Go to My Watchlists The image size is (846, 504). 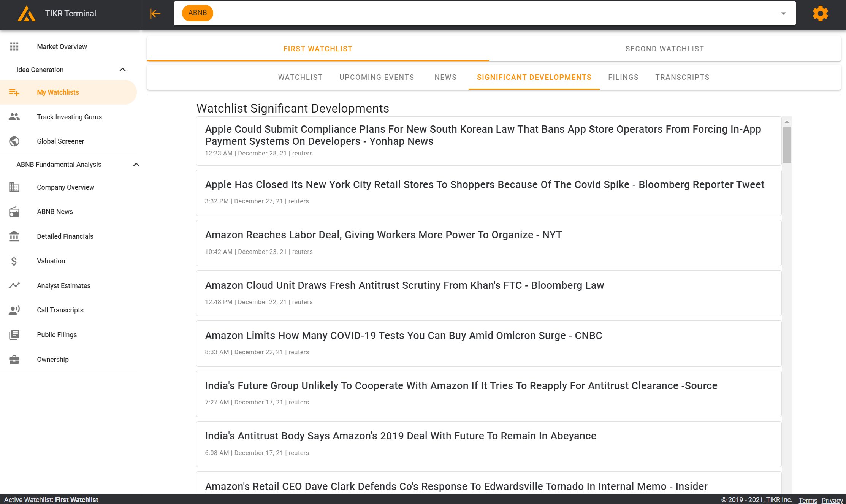pyautogui.click(x=68, y=92)
